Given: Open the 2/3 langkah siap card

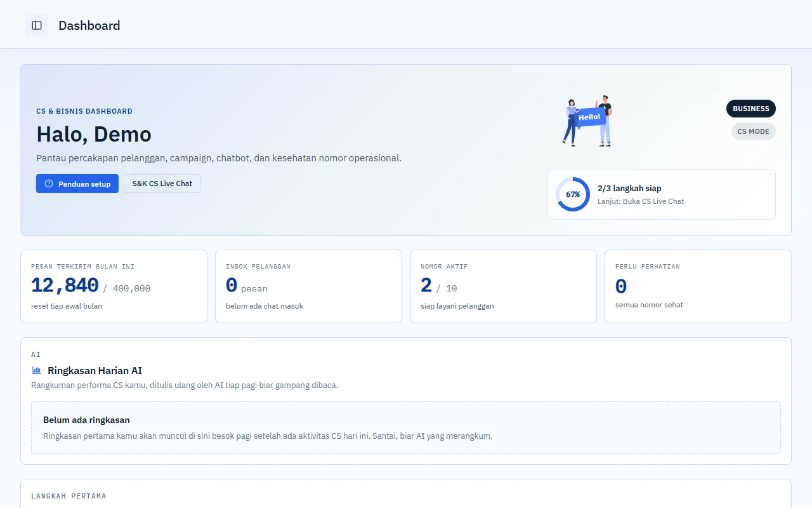Looking at the screenshot, I should 661,194.
